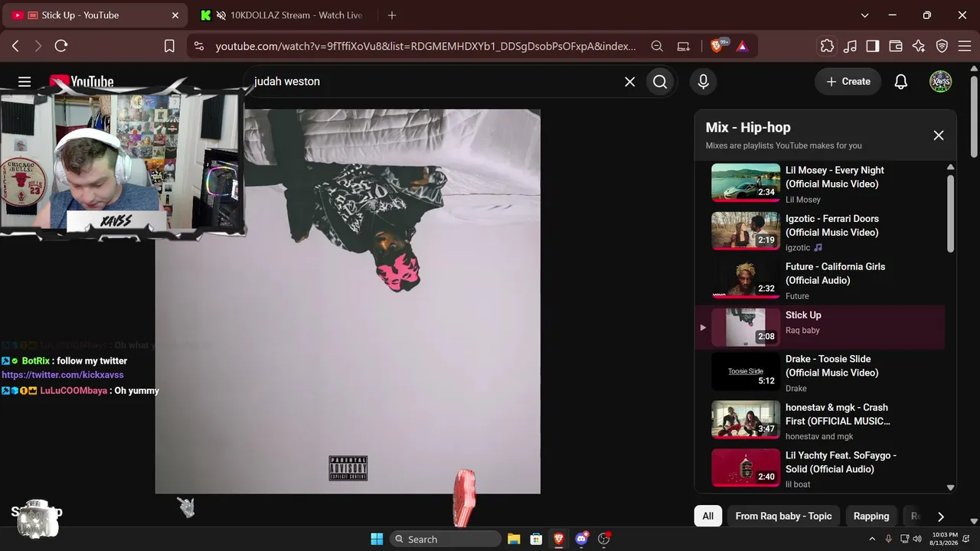The width and height of the screenshot is (980, 551).
Task: Open Brave Rewards triangle icon
Action: point(742,46)
